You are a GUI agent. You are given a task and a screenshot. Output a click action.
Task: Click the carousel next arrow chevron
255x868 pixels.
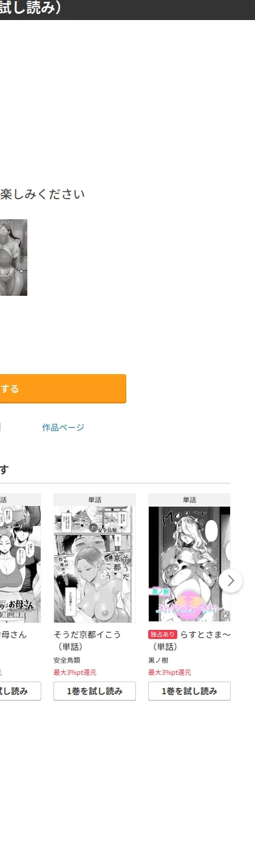point(231,581)
